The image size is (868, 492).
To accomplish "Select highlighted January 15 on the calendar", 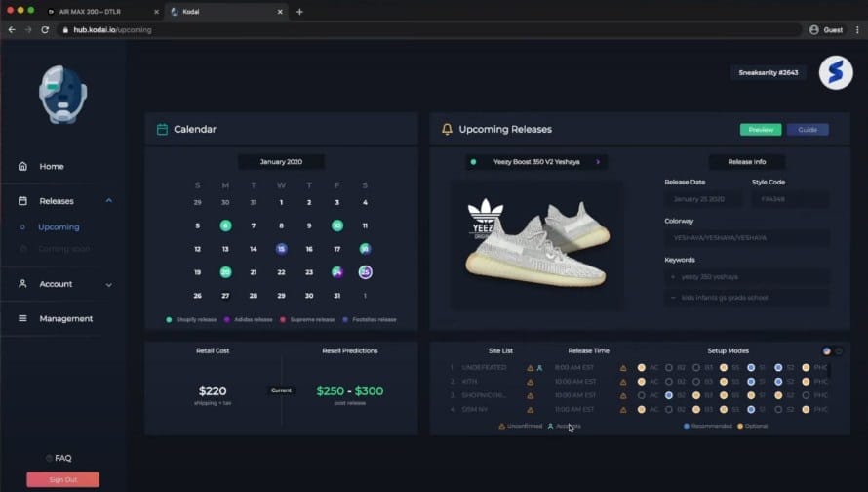I will 281,249.
